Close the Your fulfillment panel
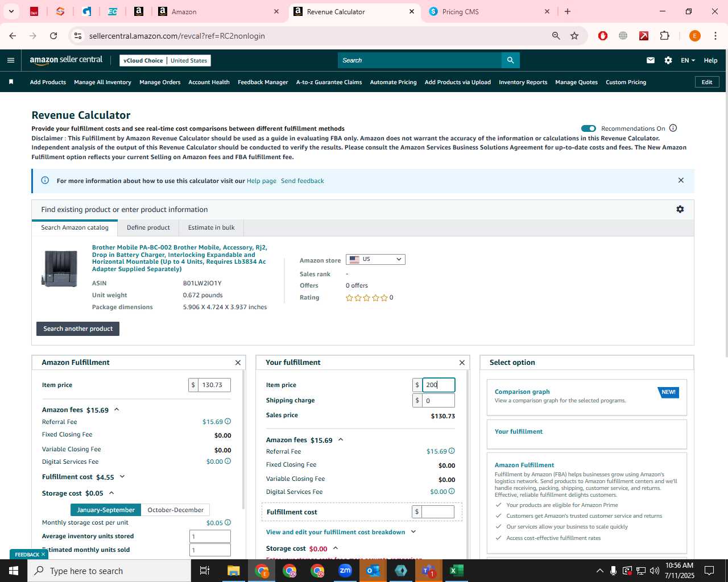 click(462, 363)
